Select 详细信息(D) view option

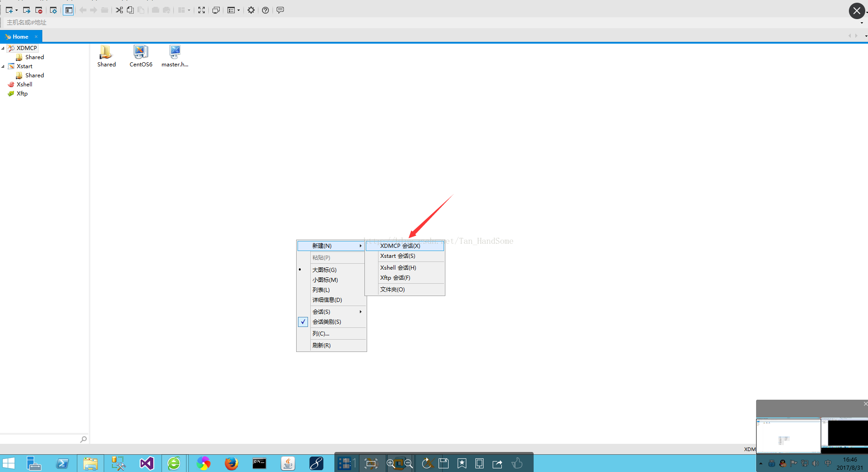(331, 300)
